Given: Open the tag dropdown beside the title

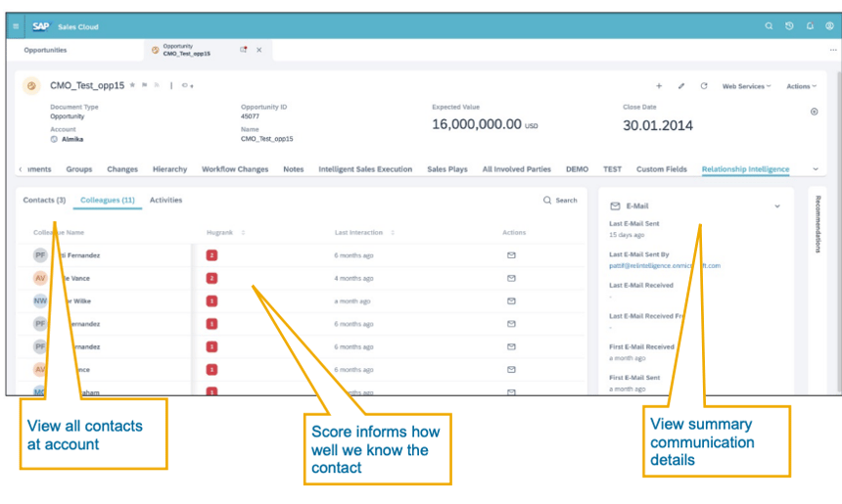Looking at the screenshot, I should (187, 85).
